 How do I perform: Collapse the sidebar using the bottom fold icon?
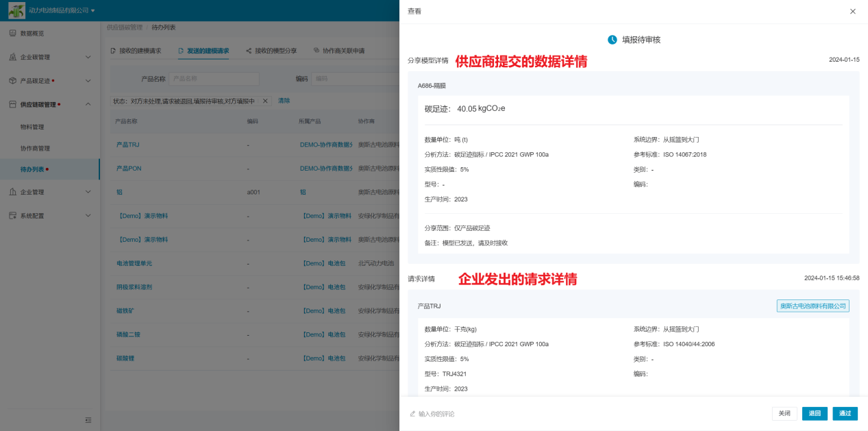click(88, 420)
